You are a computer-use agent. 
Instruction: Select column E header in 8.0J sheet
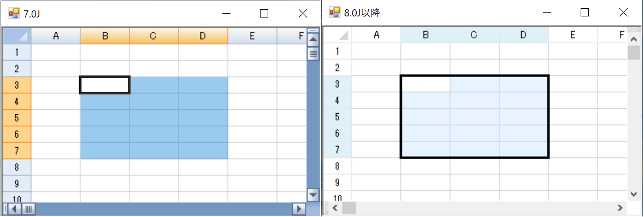point(572,36)
